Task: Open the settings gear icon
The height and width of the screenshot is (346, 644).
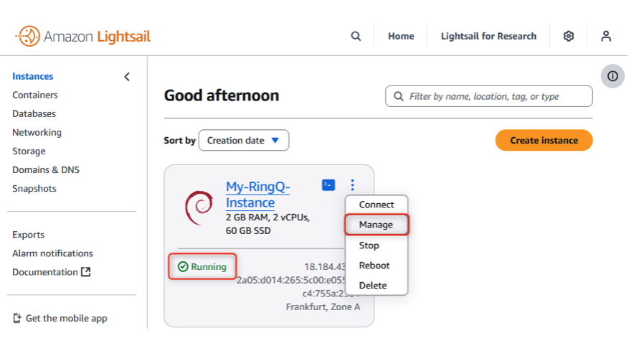Action: pyautogui.click(x=569, y=36)
